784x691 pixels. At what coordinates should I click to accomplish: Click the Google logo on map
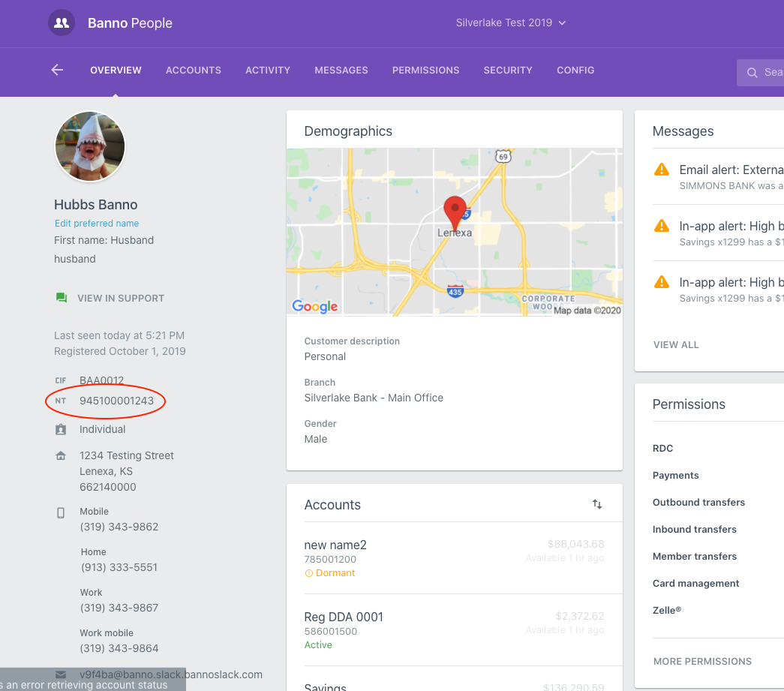coord(315,306)
